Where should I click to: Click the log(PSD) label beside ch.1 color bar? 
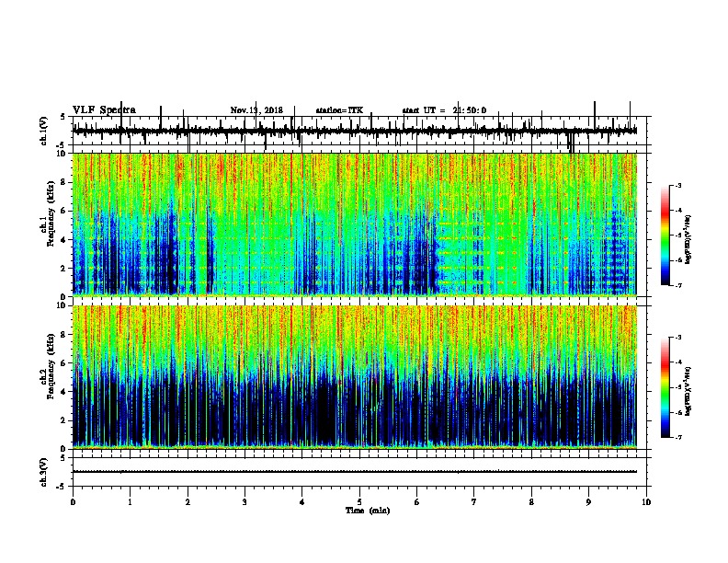(688, 240)
